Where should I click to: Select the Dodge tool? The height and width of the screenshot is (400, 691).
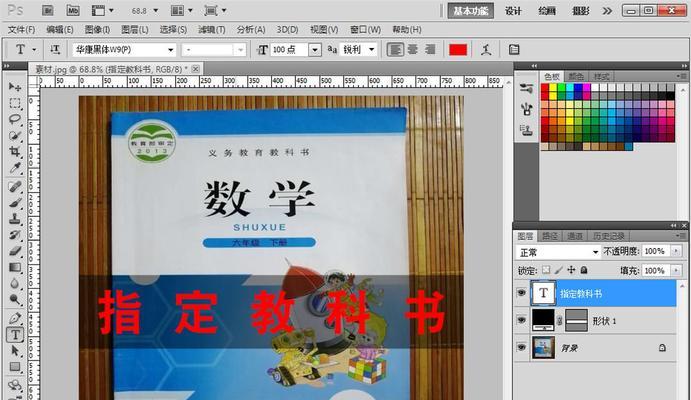15,300
